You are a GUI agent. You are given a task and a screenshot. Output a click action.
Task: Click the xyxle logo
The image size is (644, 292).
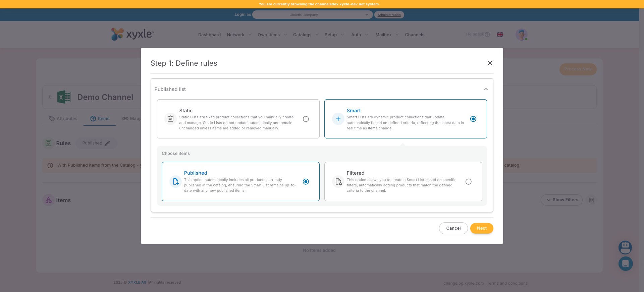point(132,34)
